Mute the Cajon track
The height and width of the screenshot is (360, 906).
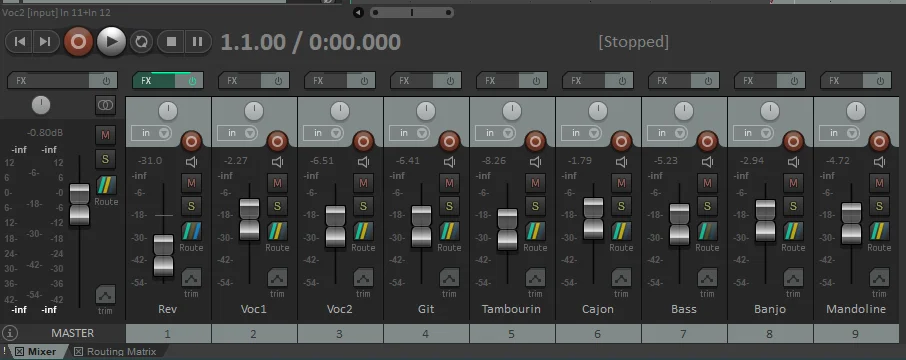pos(621,183)
